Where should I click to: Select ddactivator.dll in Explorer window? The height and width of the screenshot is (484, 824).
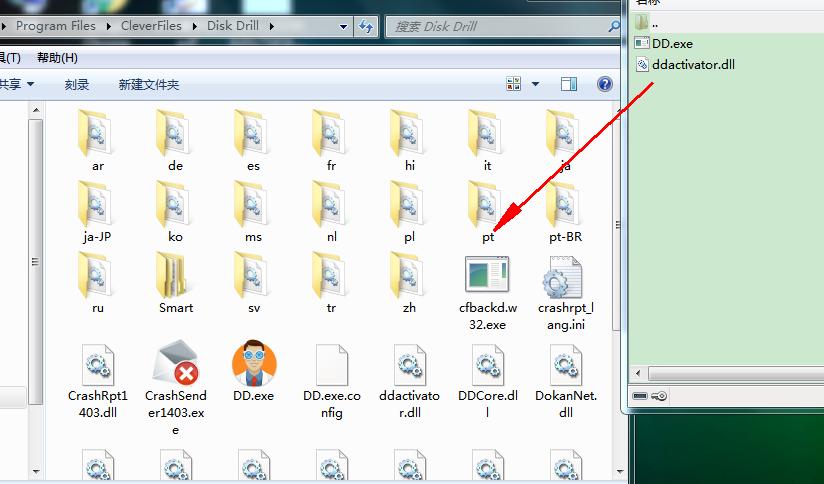tap(409, 381)
